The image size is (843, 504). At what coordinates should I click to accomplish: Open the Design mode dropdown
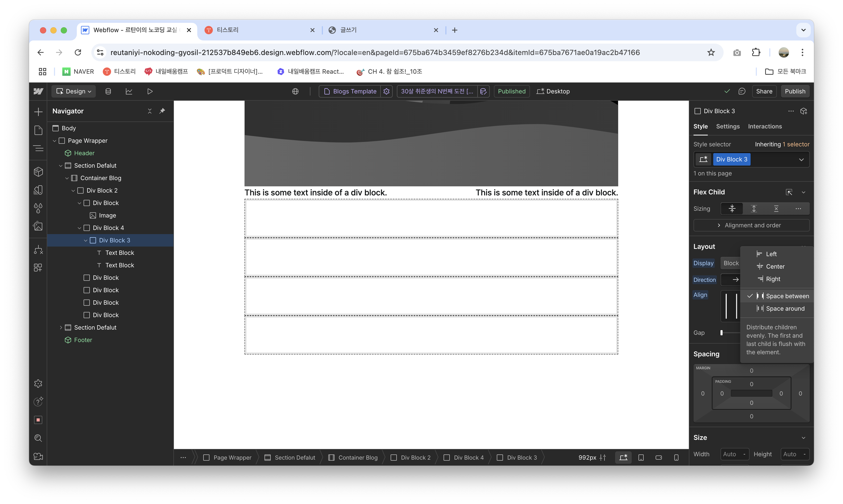coord(74,91)
